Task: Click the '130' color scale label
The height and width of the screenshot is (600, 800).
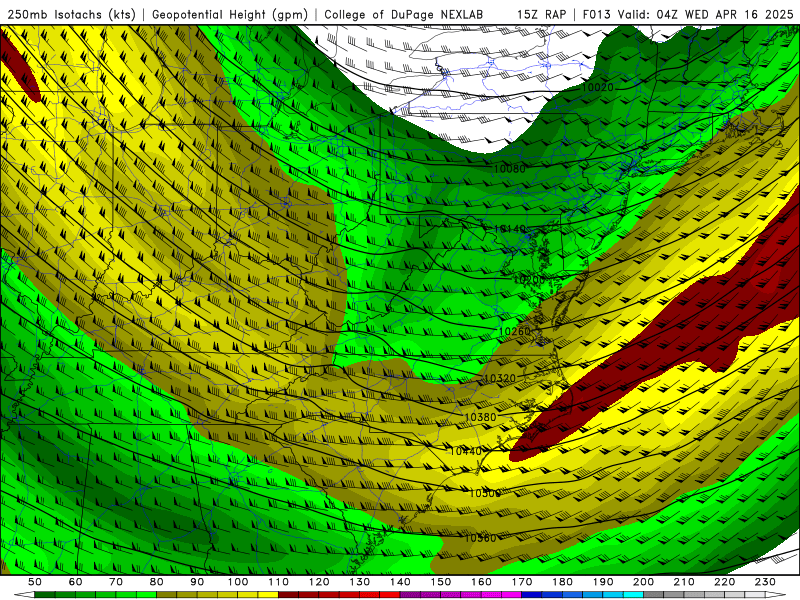Action: (359, 582)
